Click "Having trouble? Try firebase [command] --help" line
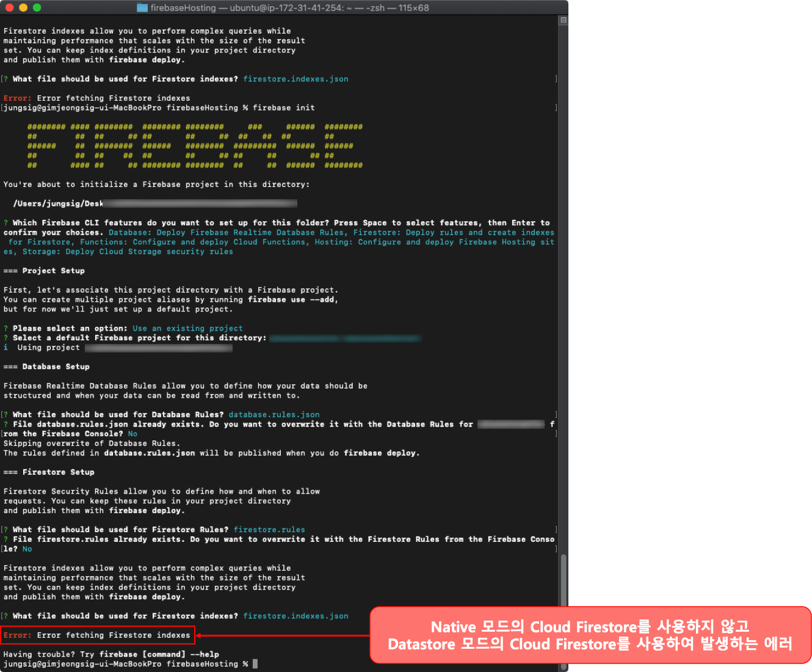This screenshot has height=672, width=812. [x=111, y=654]
